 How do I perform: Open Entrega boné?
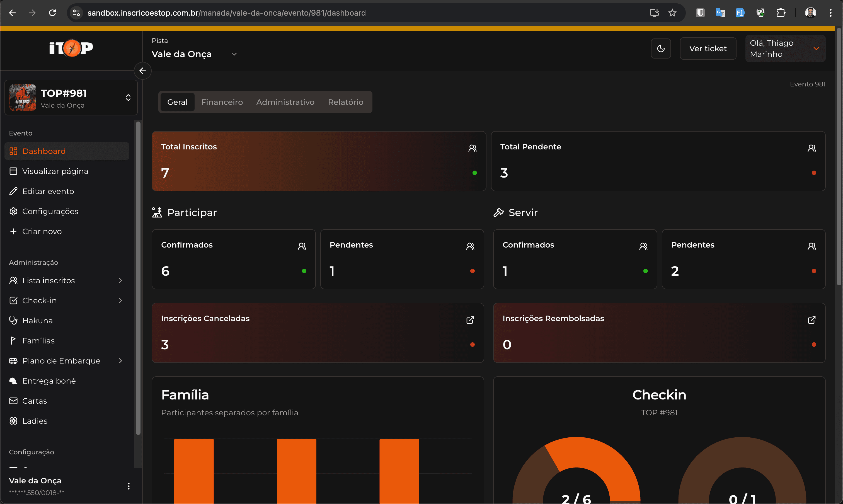click(x=67, y=381)
